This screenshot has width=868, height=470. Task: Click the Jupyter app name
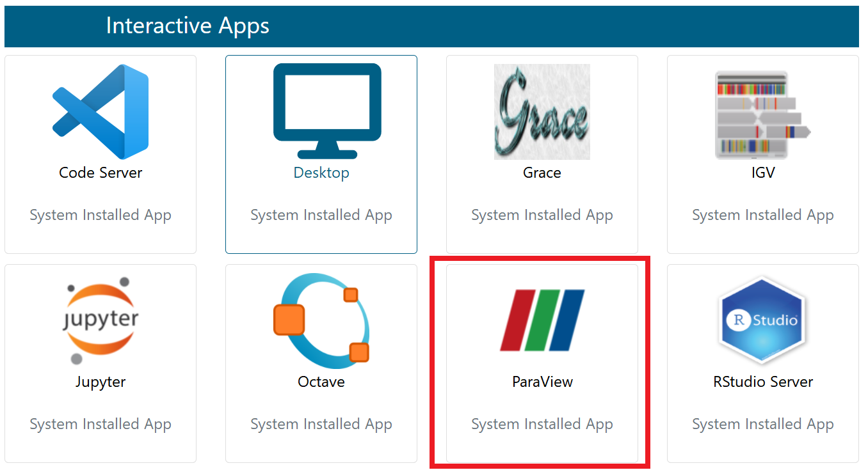(100, 382)
